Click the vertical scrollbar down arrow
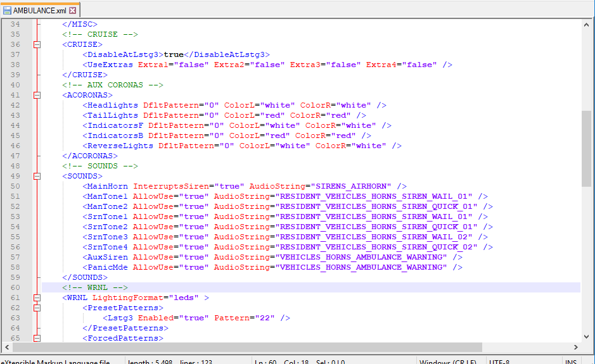The width and height of the screenshot is (595, 364). pyautogui.click(x=586, y=337)
